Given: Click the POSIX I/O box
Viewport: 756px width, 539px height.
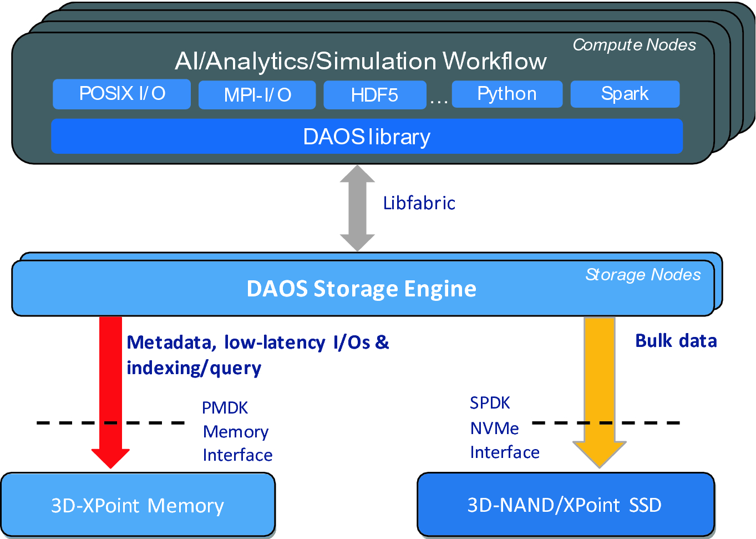Looking at the screenshot, I should click(121, 94).
